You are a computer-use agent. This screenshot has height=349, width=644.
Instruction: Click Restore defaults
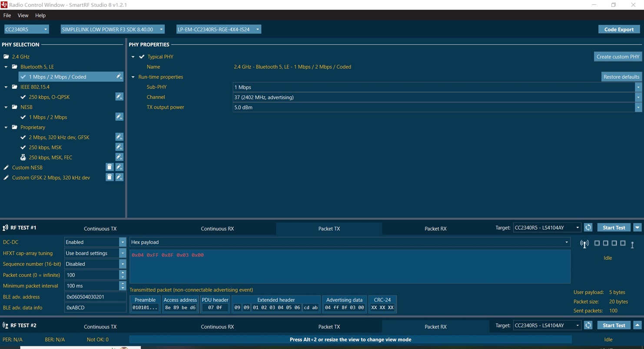[x=621, y=77]
